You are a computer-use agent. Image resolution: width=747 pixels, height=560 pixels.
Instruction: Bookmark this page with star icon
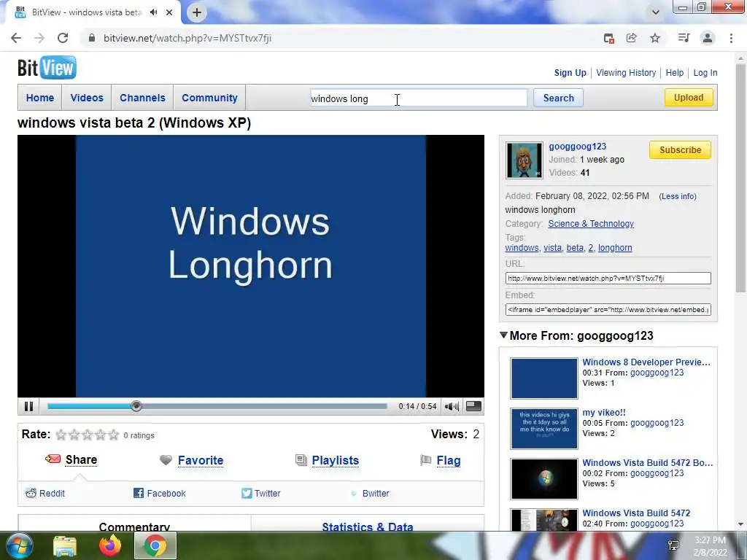point(655,38)
